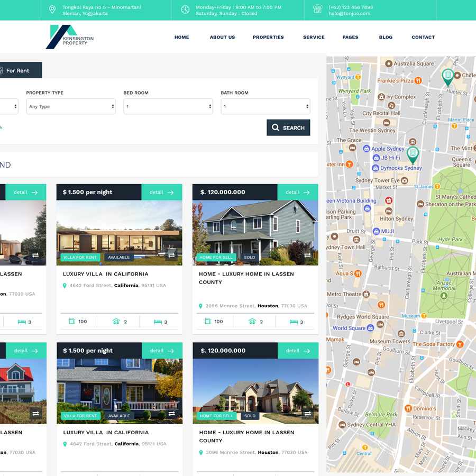Click first row LUXURY VILLA IN CALIFORNIA title
This screenshot has height=476, width=476.
(106, 274)
